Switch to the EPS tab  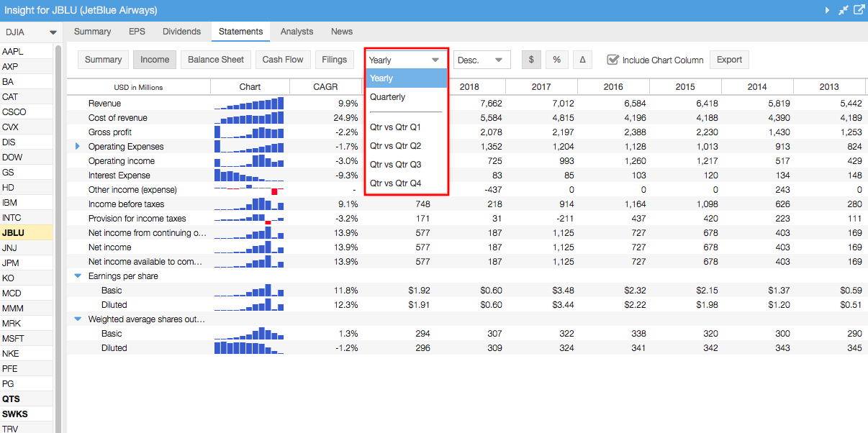[137, 32]
